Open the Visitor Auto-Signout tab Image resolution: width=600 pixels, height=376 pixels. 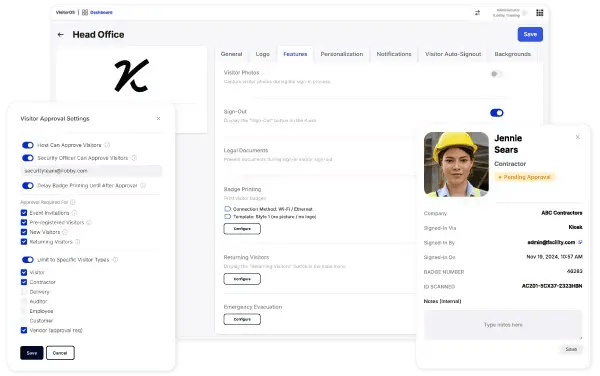(x=453, y=54)
